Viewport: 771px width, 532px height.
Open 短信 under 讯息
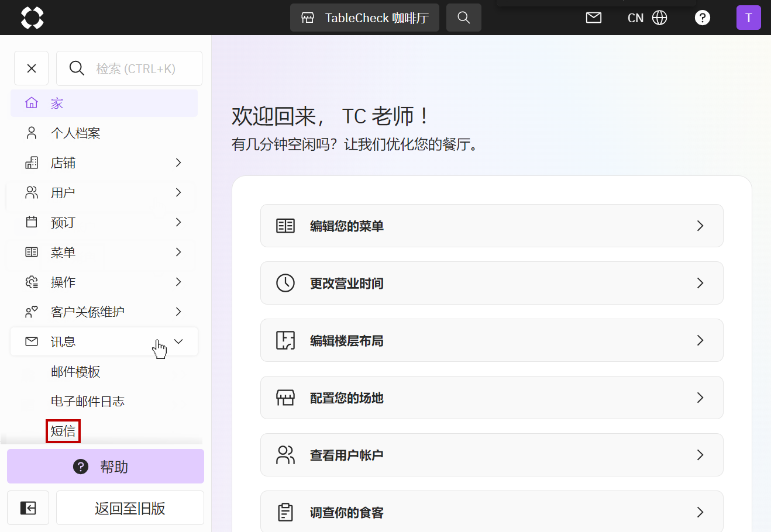click(x=63, y=431)
